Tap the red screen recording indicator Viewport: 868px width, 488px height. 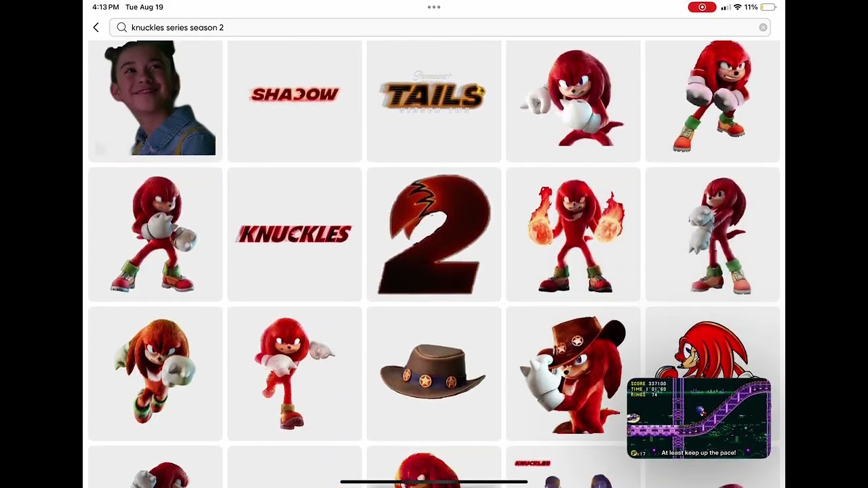(x=702, y=7)
